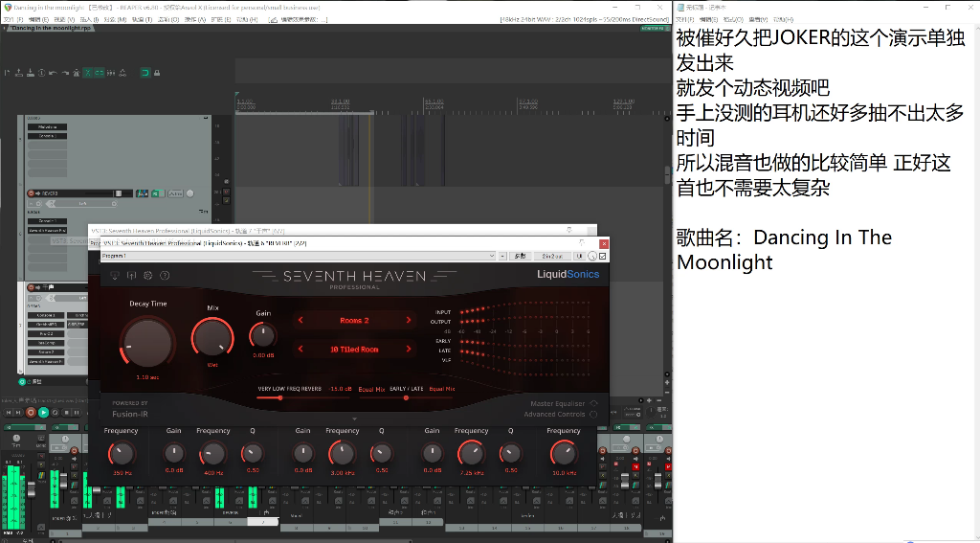Open Notepad 文件(F) menu
Viewport: 980px width, 543px height.
point(685,19)
